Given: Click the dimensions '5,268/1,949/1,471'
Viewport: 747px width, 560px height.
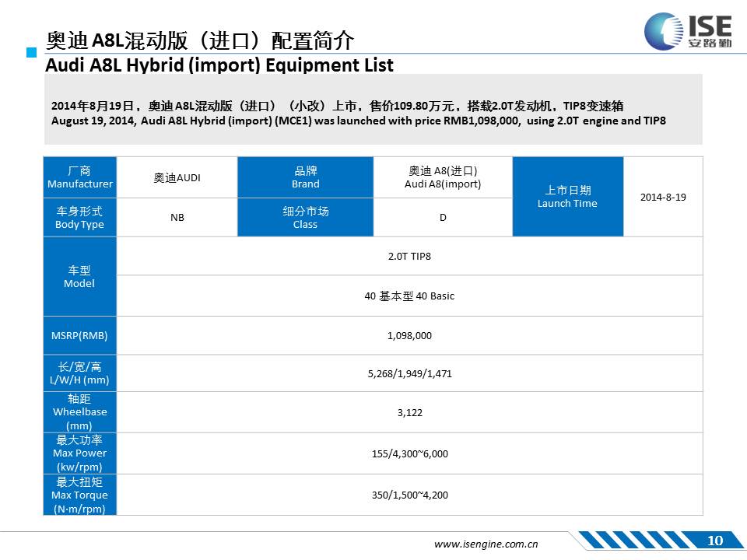Looking at the screenshot, I should click(x=410, y=373).
